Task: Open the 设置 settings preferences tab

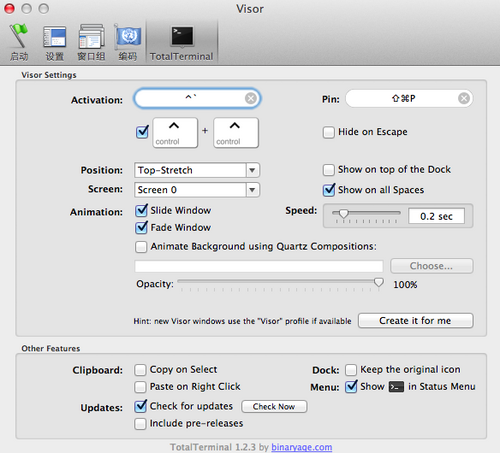Action: point(54,42)
